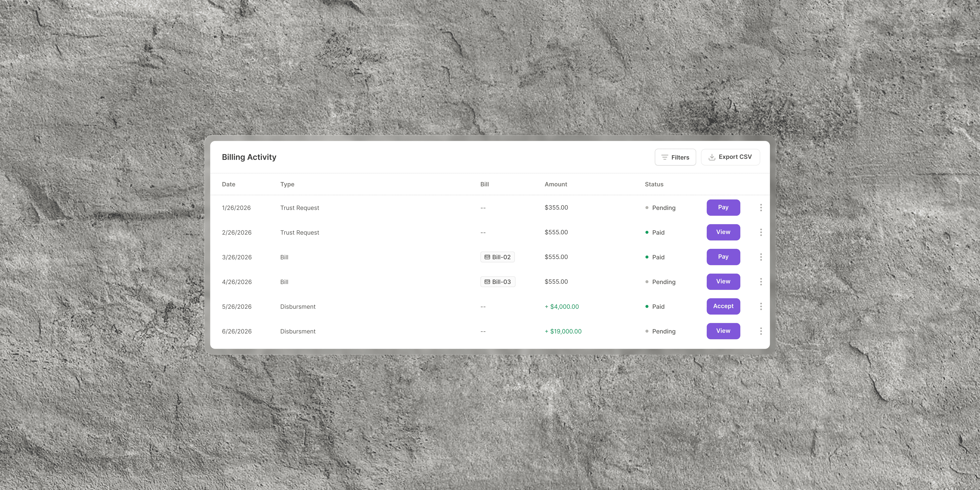Screen dimensions: 980x490
Task: Accept the $4,000.00 disbursement
Action: [x=723, y=306]
